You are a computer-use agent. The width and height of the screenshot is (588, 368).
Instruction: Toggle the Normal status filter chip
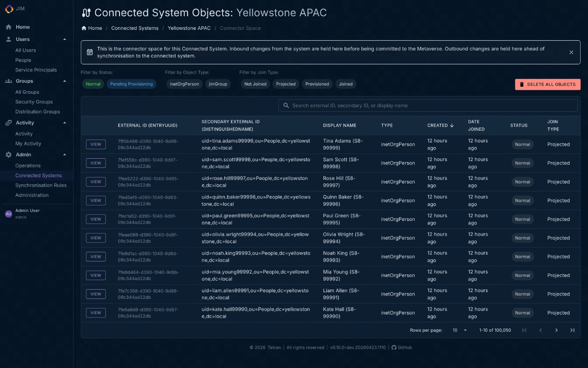pyautogui.click(x=93, y=84)
